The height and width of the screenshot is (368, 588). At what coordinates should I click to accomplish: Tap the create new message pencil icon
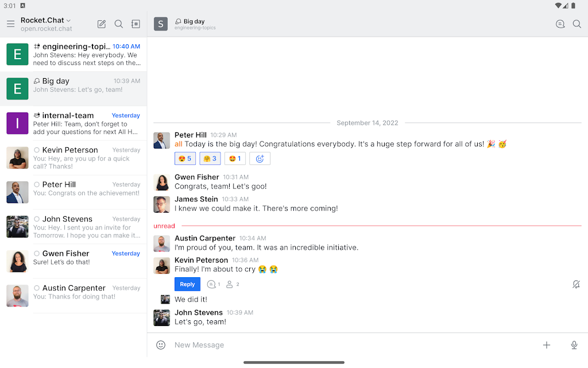click(x=102, y=24)
